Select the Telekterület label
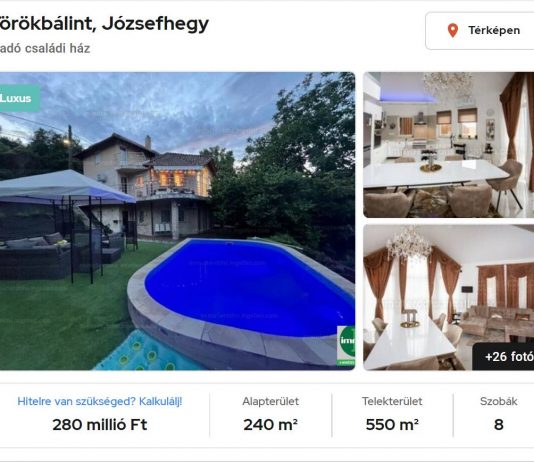 pos(392,401)
